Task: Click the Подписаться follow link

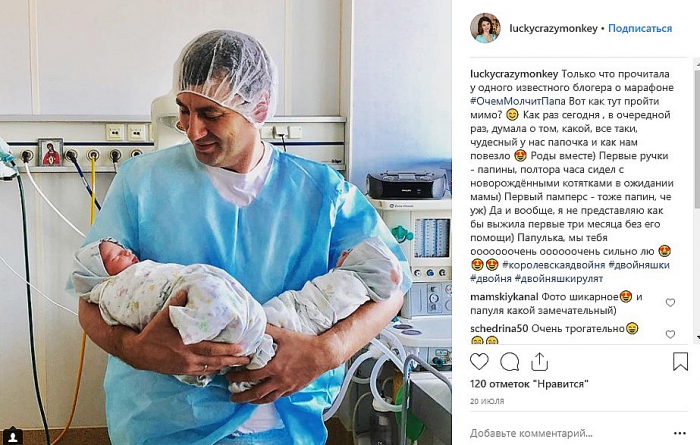Action: [x=640, y=29]
